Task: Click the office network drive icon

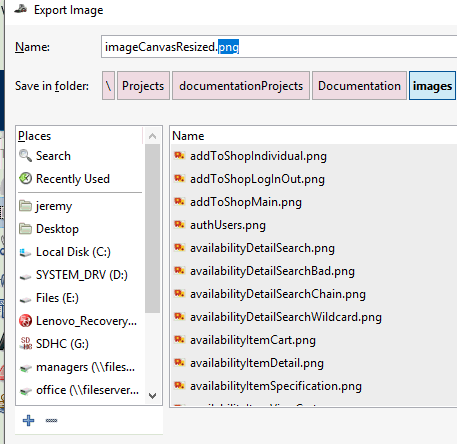Action: tap(25, 391)
